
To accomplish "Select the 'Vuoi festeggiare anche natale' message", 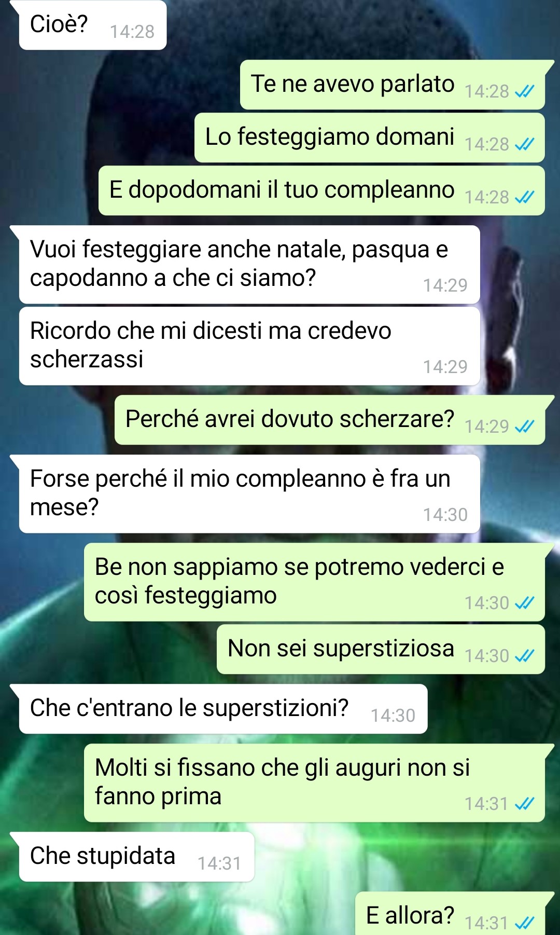I will pyautogui.click(x=249, y=265).
